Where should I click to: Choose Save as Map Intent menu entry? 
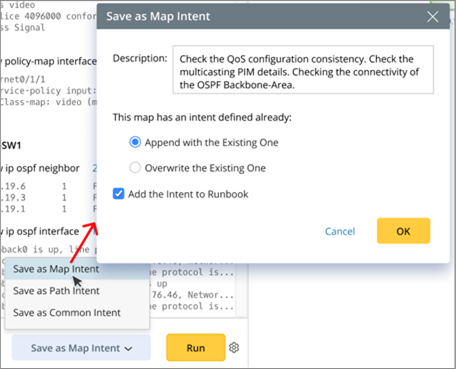point(77,269)
